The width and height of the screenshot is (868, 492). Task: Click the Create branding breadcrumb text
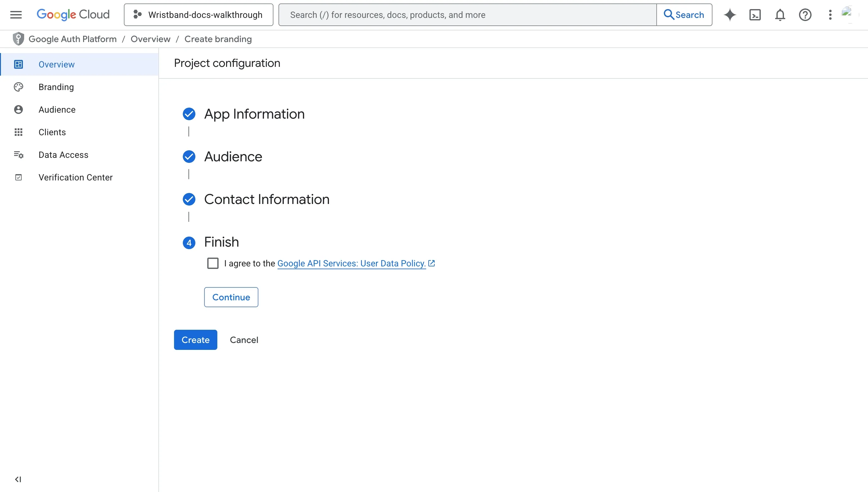click(x=218, y=39)
